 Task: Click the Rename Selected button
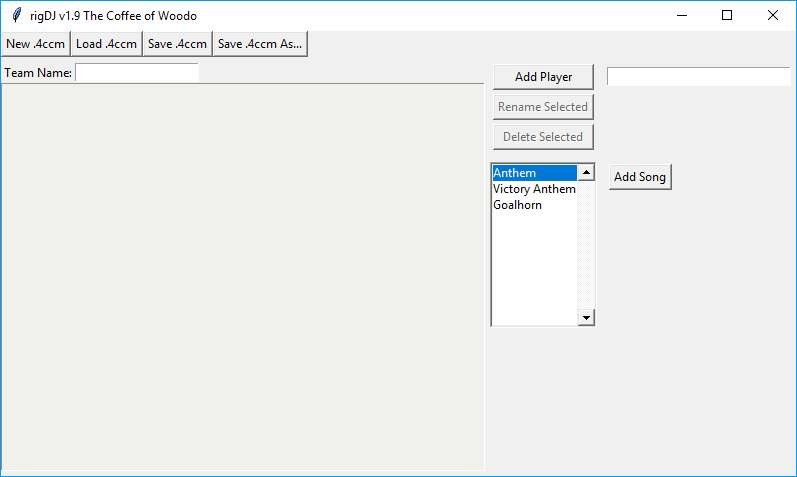coord(543,107)
